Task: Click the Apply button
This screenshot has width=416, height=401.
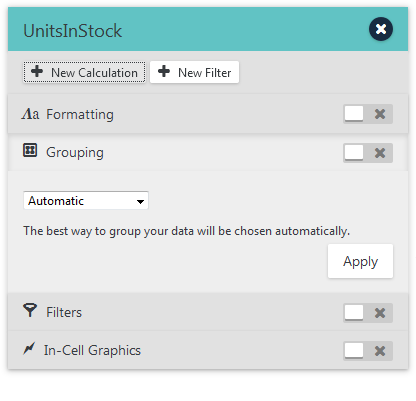Action: pos(360,261)
